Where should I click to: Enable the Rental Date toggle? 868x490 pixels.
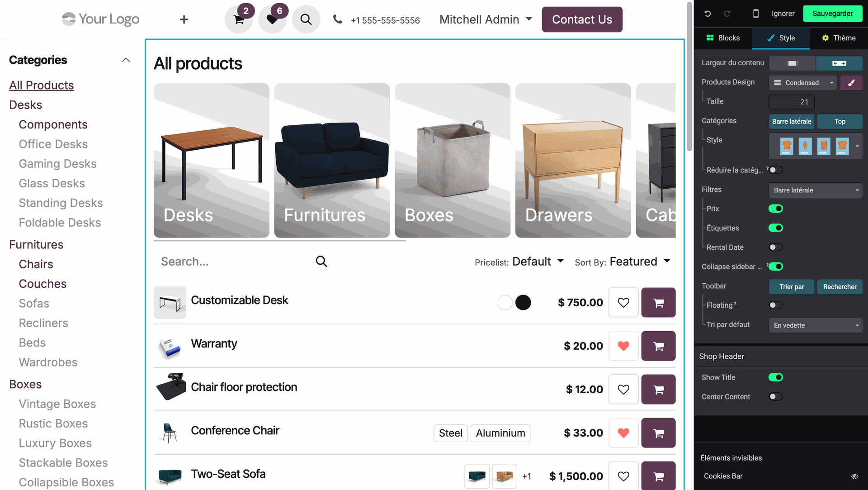[x=776, y=247]
